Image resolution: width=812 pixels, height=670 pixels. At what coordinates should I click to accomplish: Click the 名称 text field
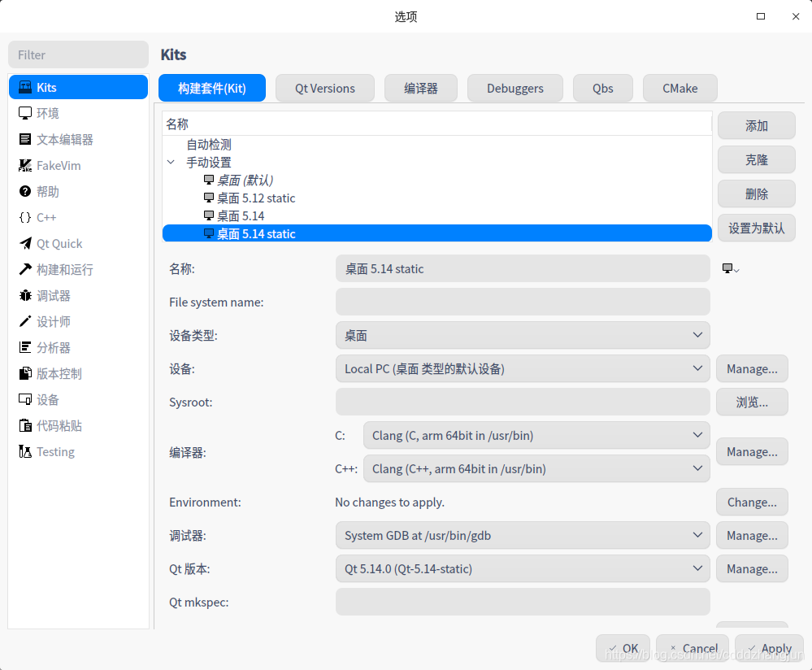(523, 268)
